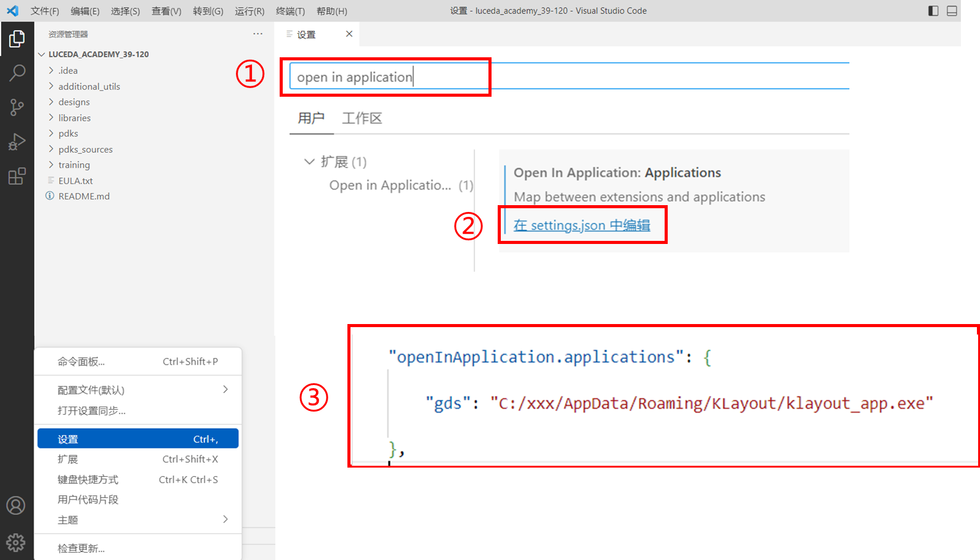Open the 查看(V) menu
The width and height of the screenshot is (980, 560).
166,11
